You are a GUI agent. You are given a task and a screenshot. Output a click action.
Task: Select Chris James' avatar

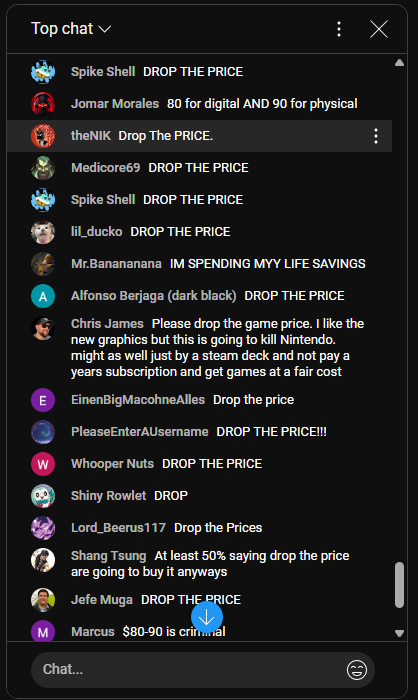[43, 328]
